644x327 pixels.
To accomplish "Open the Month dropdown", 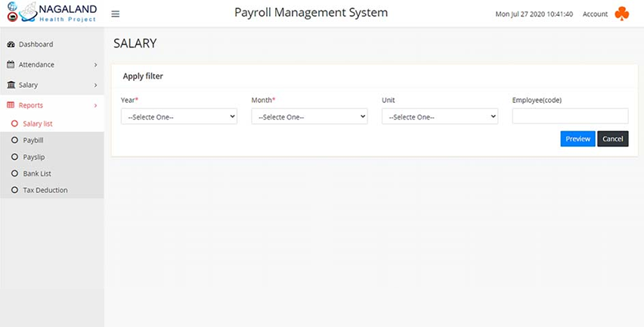I will coord(309,117).
